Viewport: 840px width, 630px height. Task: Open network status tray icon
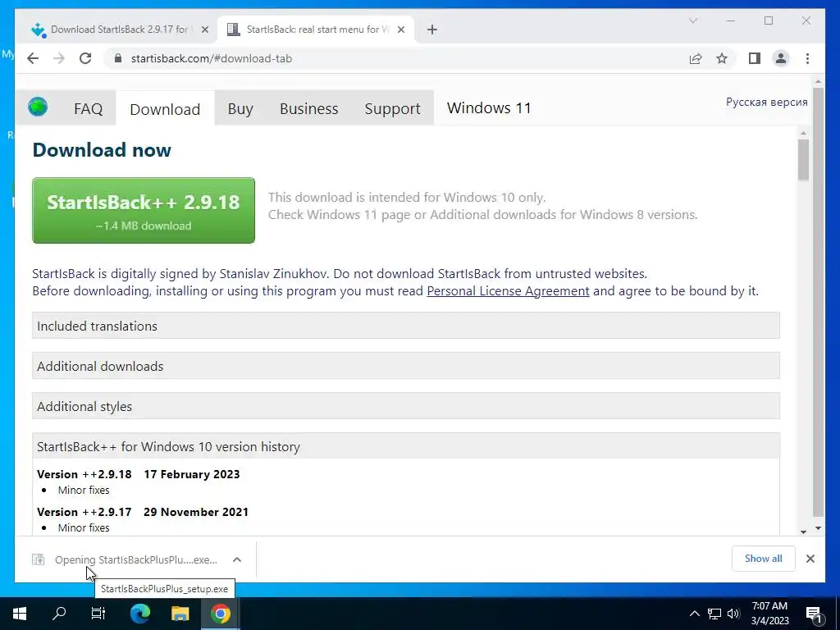coord(714,614)
